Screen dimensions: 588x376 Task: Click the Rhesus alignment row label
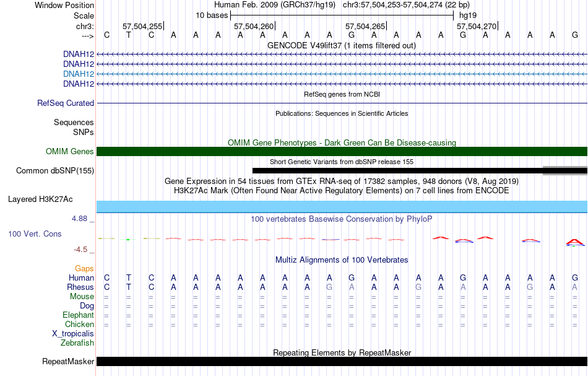(x=80, y=287)
